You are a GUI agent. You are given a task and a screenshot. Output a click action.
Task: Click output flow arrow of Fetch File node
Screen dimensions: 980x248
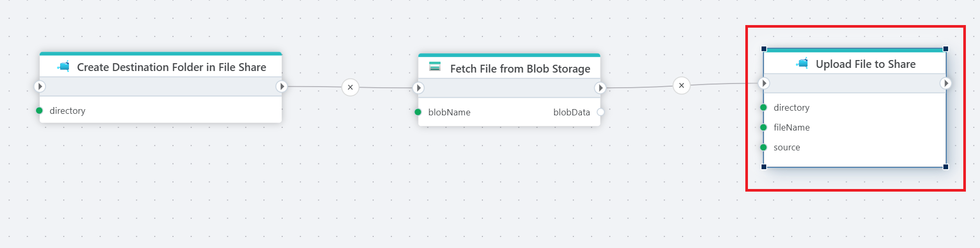click(x=601, y=88)
